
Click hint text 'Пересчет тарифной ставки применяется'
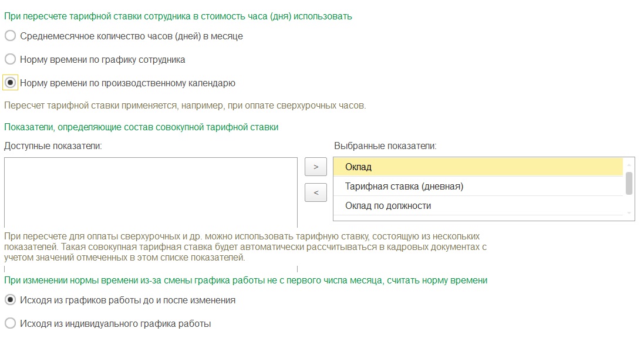pyautogui.click(x=185, y=106)
